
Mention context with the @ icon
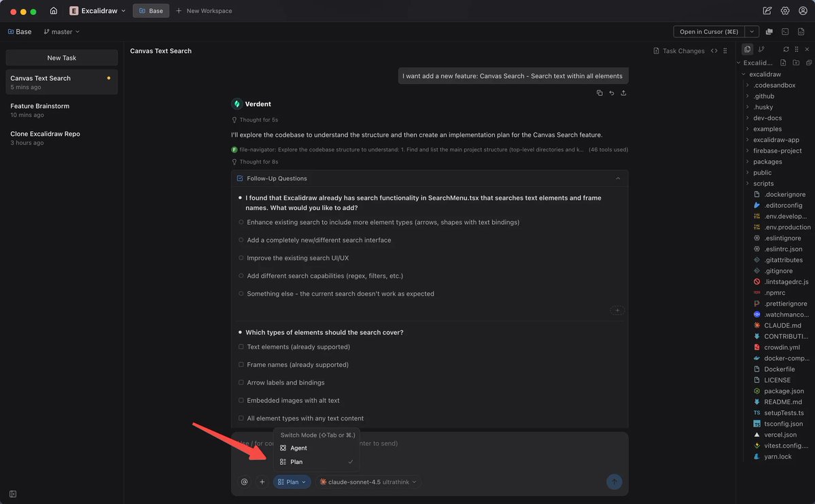tap(244, 482)
